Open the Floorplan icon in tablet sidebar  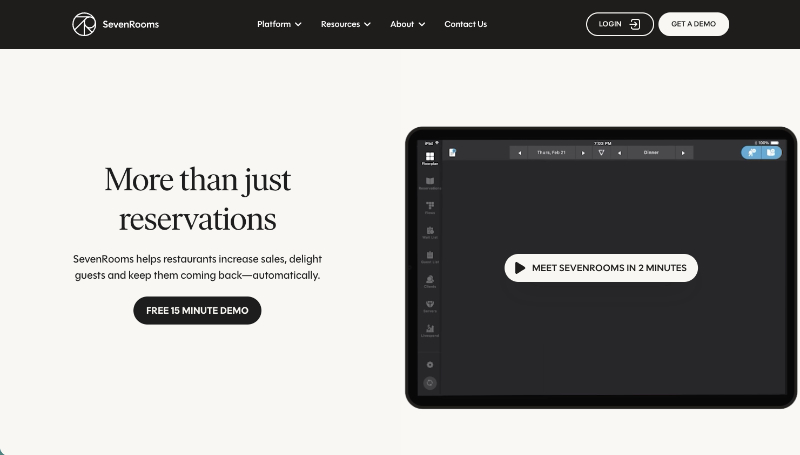(x=430, y=157)
